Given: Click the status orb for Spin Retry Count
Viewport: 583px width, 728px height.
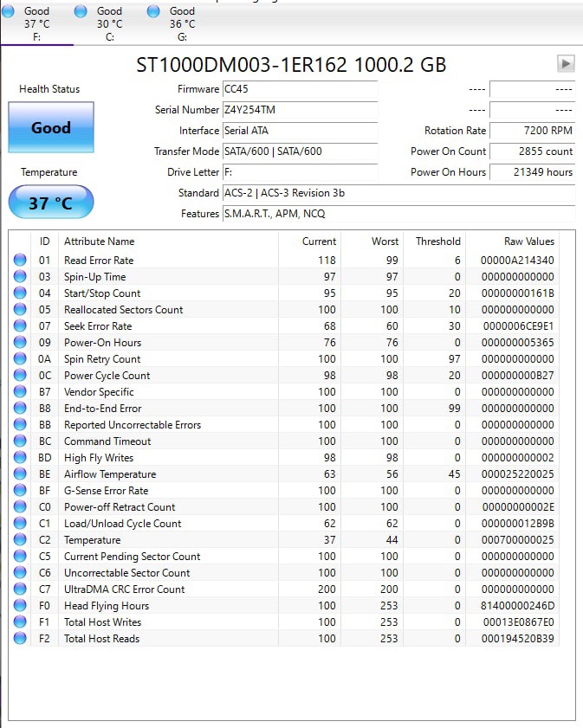Looking at the screenshot, I should [20, 358].
